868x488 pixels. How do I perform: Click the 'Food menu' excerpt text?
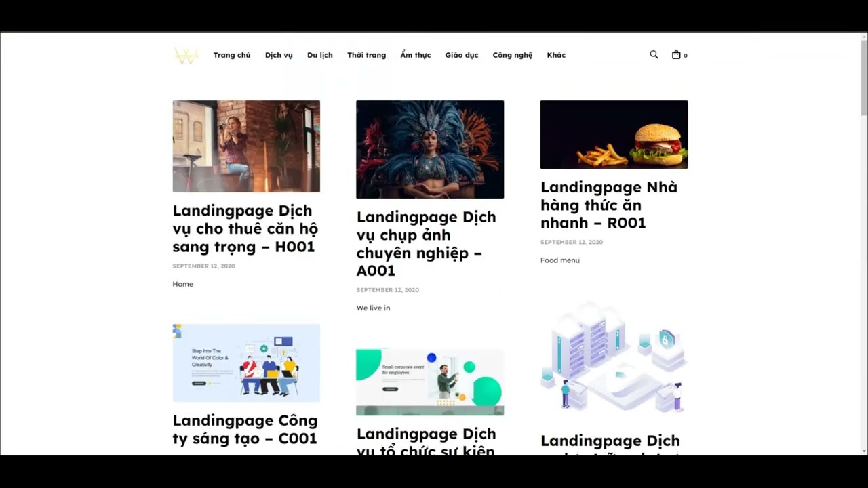pyautogui.click(x=560, y=260)
